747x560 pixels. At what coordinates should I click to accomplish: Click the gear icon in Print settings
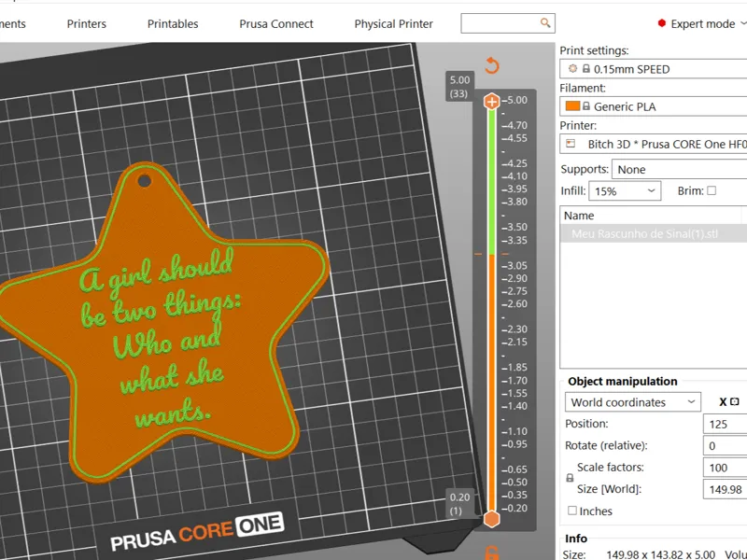[x=572, y=68]
